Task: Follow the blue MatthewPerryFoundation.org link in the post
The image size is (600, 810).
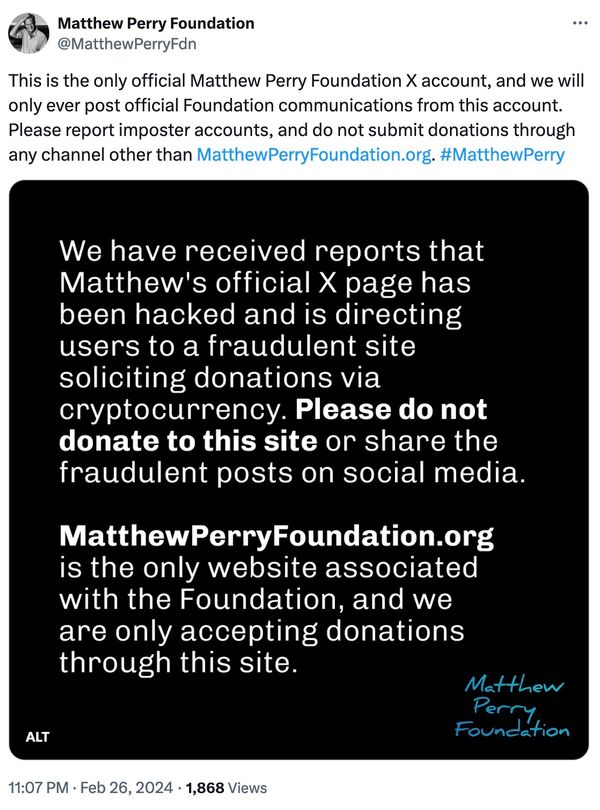Action: pos(314,155)
